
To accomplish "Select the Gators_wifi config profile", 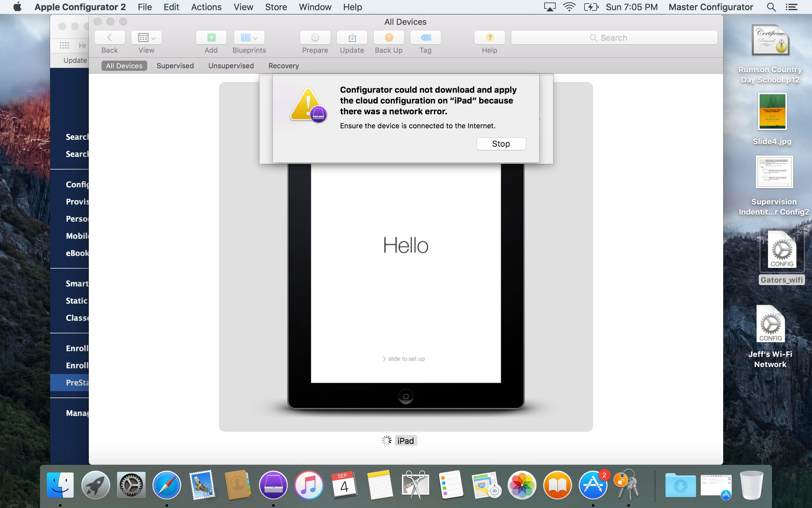I will pos(782,257).
